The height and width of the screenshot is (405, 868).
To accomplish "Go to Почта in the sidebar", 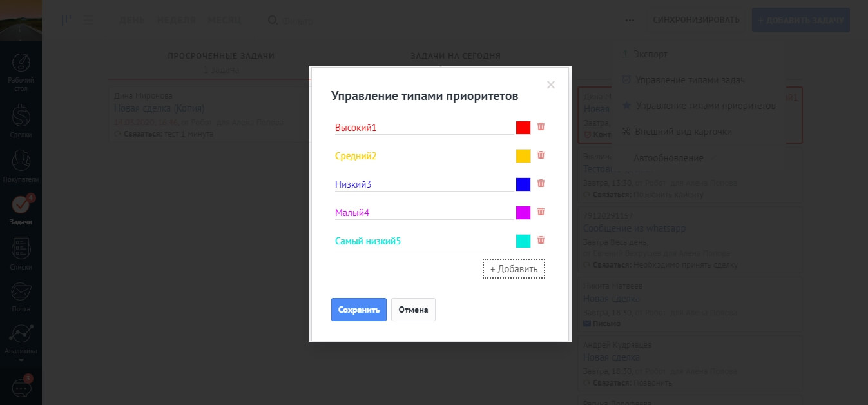I will (x=21, y=297).
